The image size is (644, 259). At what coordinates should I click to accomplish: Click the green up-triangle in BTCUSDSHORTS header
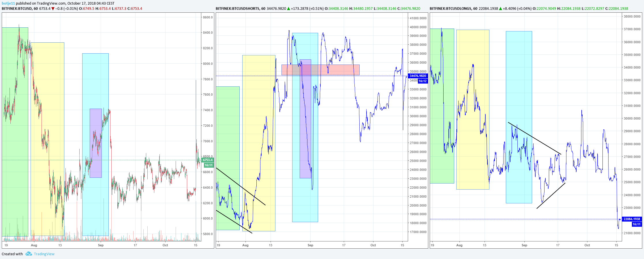[288, 9]
